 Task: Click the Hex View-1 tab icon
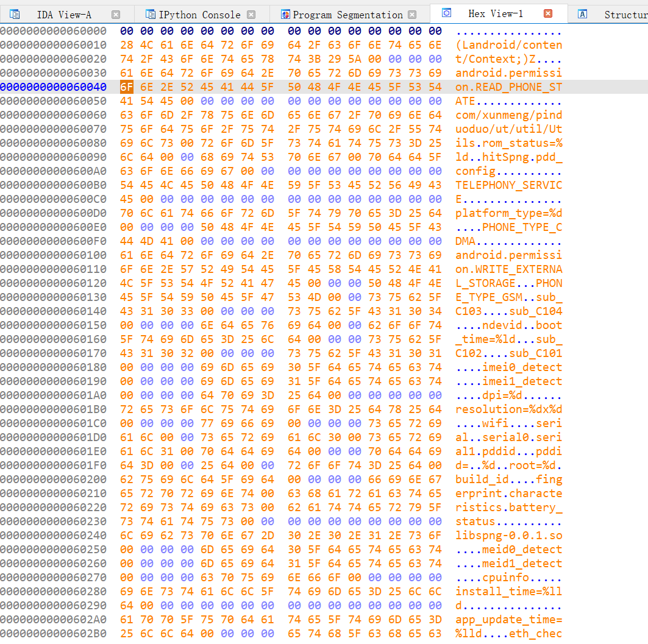(x=446, y=13)
